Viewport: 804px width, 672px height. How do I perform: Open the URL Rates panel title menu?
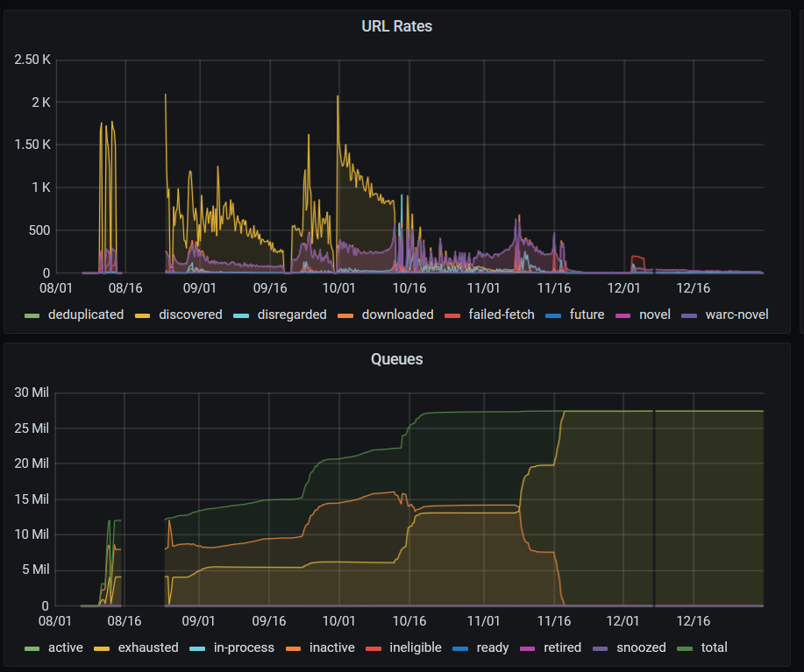coord(396,26)
